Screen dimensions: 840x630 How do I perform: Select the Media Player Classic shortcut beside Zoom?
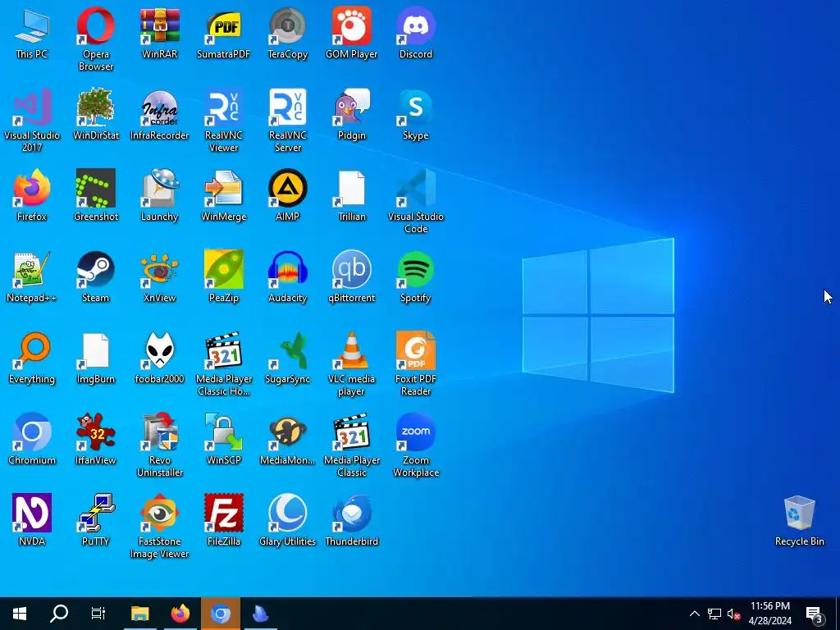coord(351,445)
